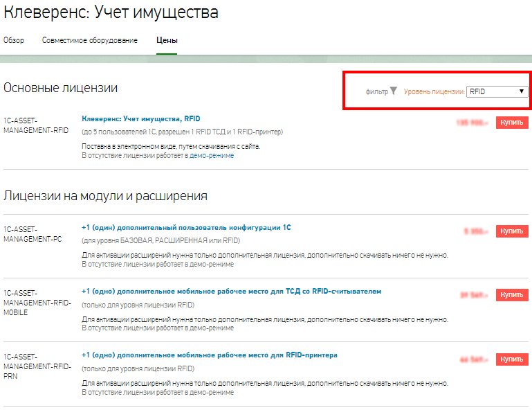The image size is (532, 410).
Task: Buy the 1C-ASSET-MANAGEMENT-RFID-PRN license
Action: [x=512, y=359]
